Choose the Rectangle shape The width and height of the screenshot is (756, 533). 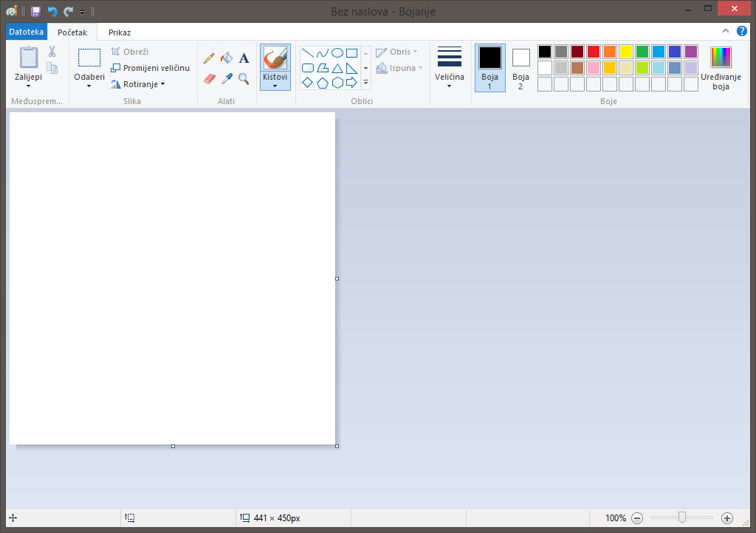[352, 53]
